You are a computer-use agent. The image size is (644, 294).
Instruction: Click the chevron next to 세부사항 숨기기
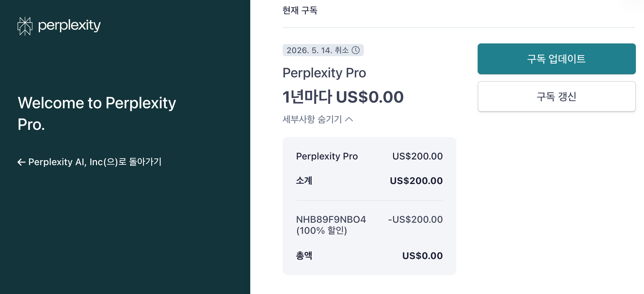coord(349,119)
